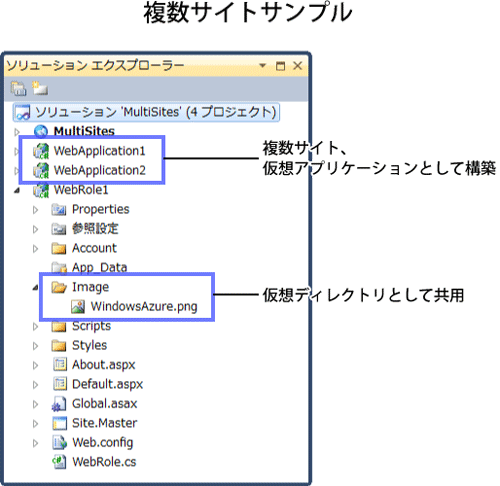Expand the Styles folder
500x486 pixels.
35,346
